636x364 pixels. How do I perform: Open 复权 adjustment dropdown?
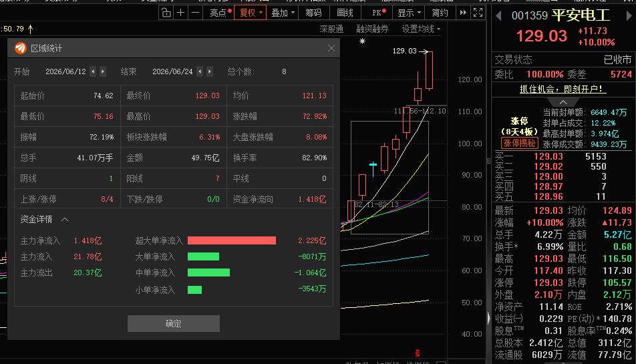tap(251, 13)
